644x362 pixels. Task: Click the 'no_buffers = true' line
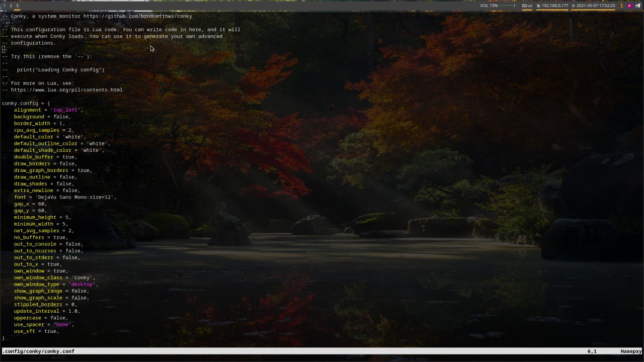click(x=41, y=237)
